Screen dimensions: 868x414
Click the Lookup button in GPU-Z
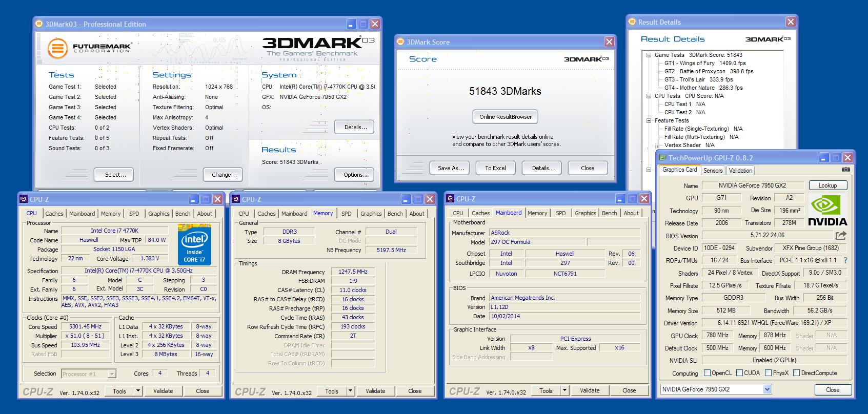(827, 185)
